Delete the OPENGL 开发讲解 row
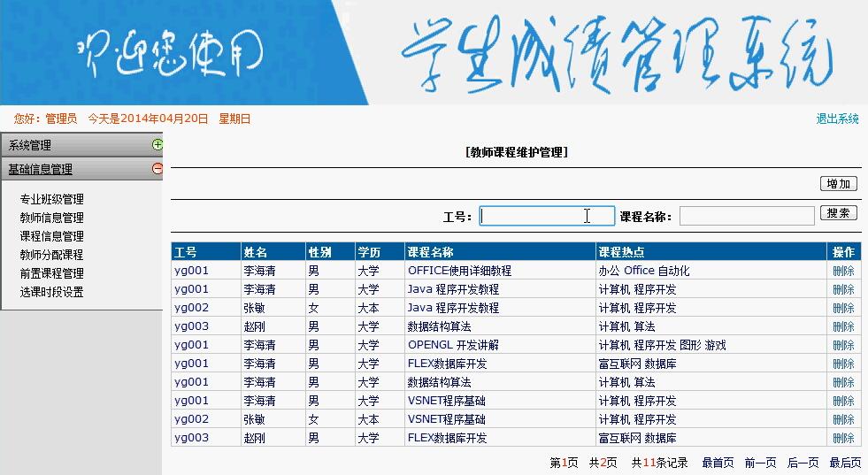868x475 pixels. point(843,345)
